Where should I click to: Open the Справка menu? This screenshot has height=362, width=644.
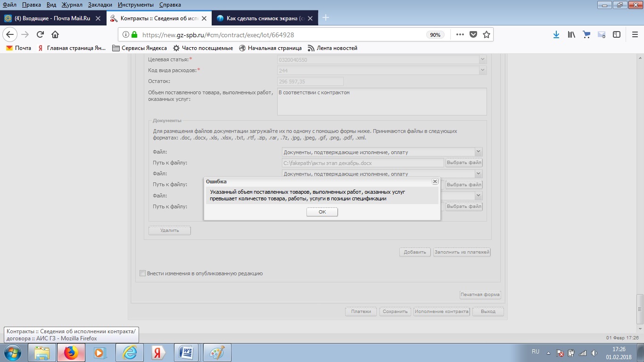[170, 5]
